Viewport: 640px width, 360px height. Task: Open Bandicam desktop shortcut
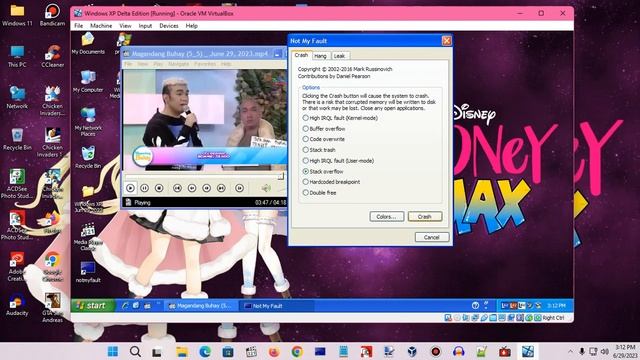pyautogui.click(x=52, y=15)
